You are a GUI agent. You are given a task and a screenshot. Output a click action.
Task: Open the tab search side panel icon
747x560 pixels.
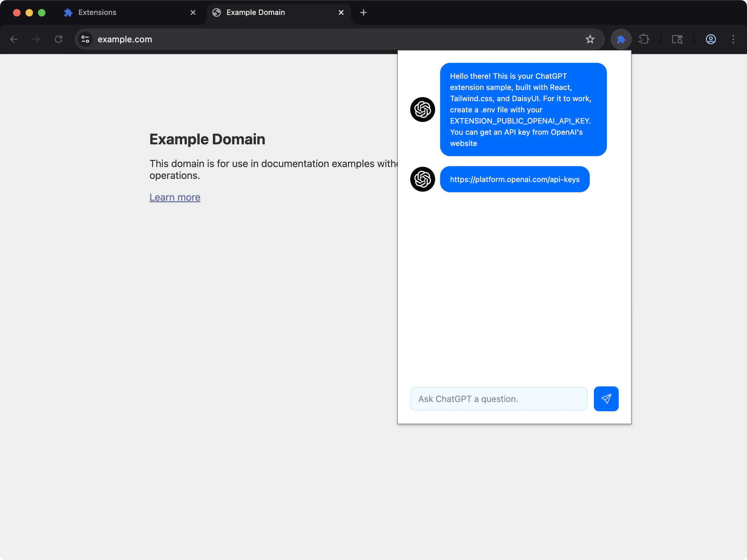[x=677, y=39]
